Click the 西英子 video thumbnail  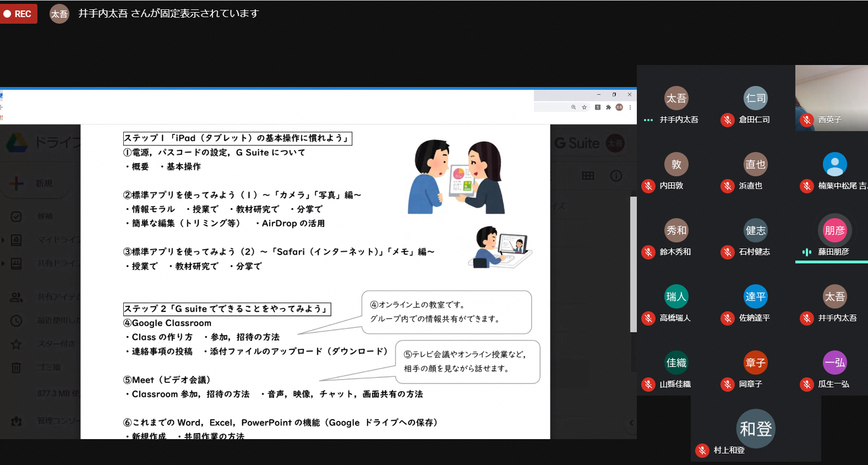pos(832,98)
